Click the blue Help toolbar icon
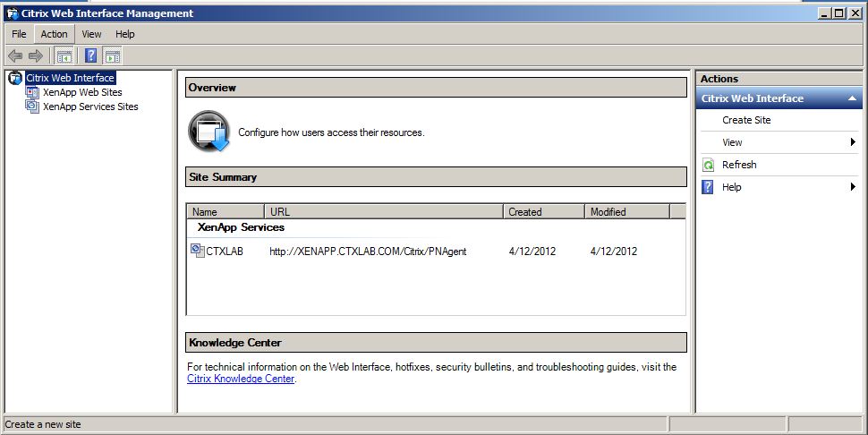 [91, 55]
